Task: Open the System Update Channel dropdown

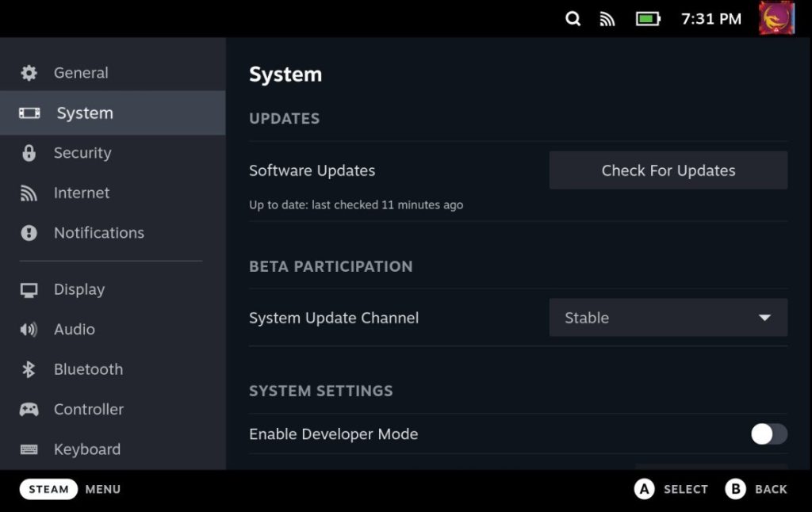Action: [x=668, y=317]
